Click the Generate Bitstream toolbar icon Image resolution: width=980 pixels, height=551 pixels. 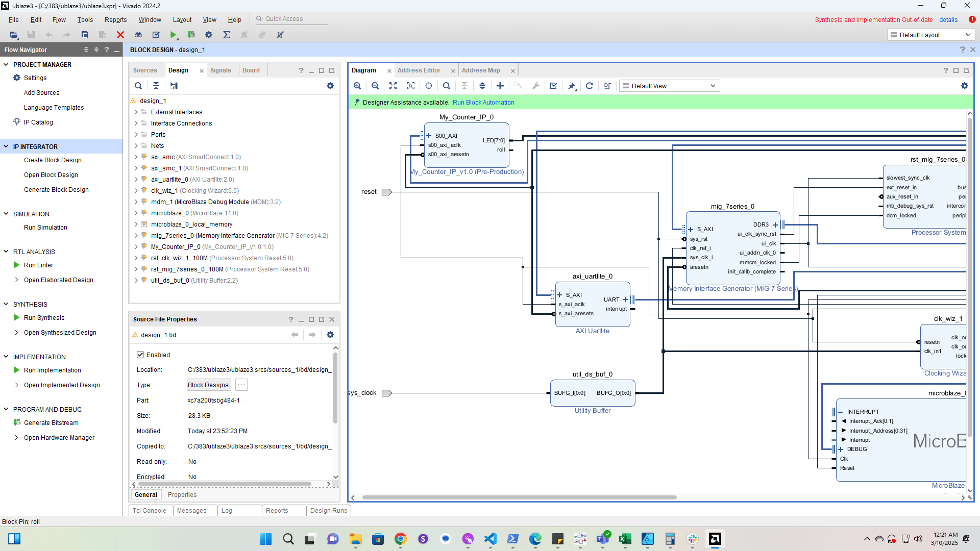[191, 35]
